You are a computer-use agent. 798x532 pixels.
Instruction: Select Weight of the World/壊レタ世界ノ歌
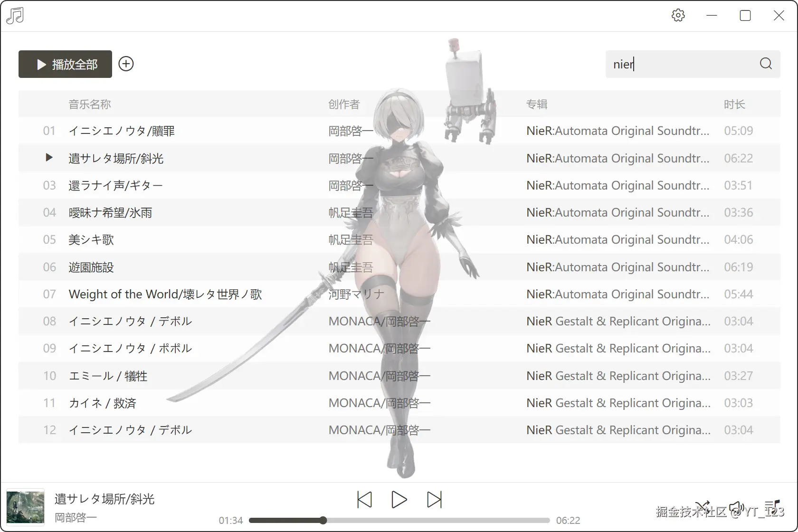pos(399,294)
